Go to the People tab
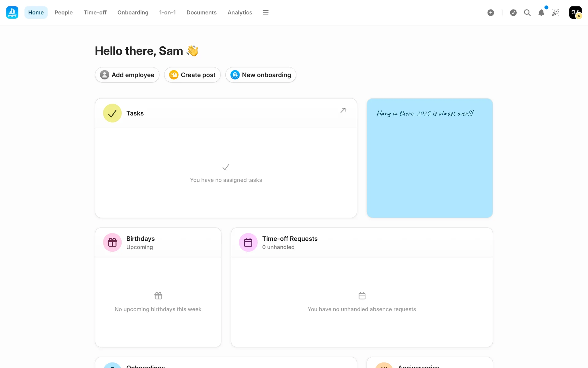 pos(63,13)
